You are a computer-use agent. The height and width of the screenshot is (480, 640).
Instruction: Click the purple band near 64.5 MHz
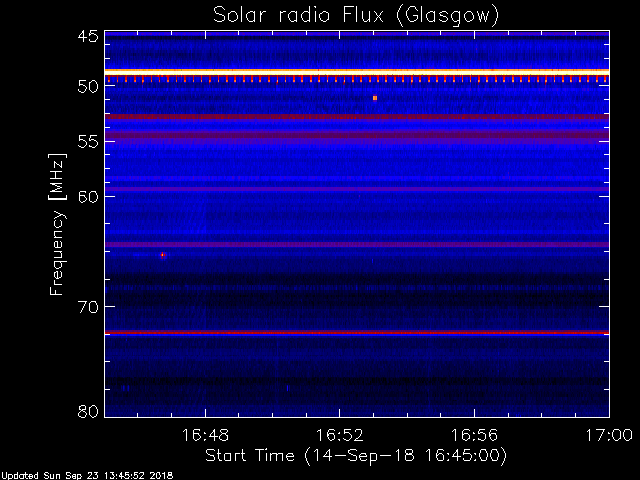click(x=357, y=244)
